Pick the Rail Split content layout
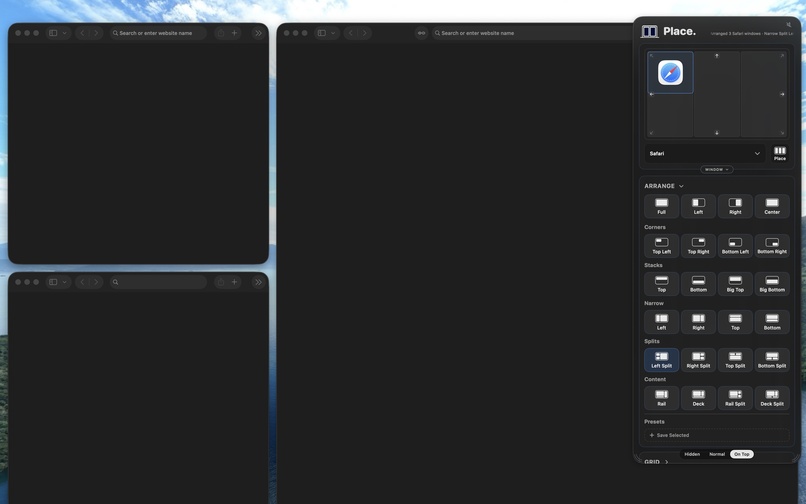This screenshot has width=806, height=504. 735,398
